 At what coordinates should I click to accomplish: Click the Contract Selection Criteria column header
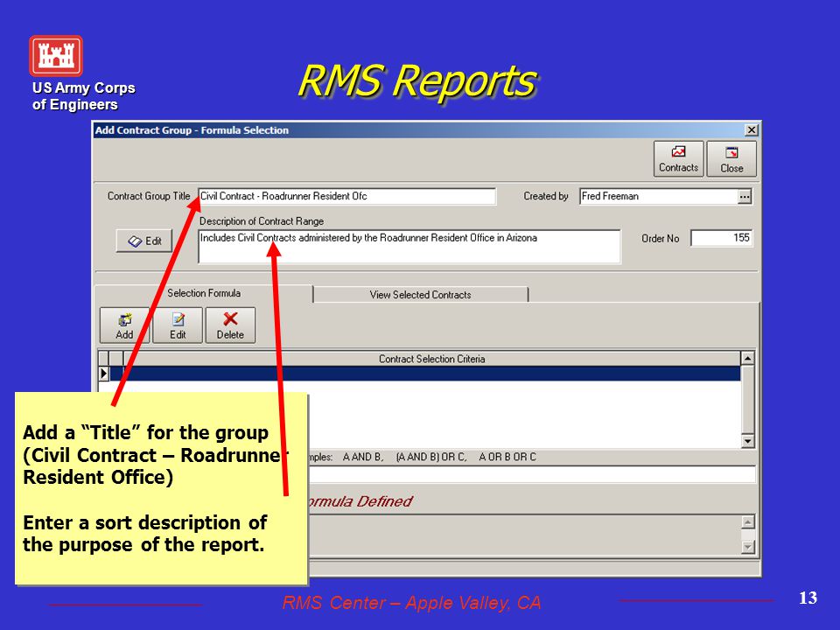tap(431, 359)
